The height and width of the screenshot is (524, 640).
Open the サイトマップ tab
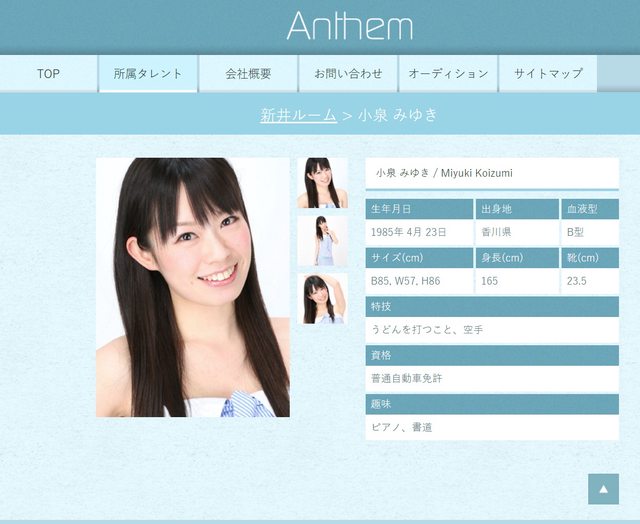pyautogui.click(x=548, y=74)
